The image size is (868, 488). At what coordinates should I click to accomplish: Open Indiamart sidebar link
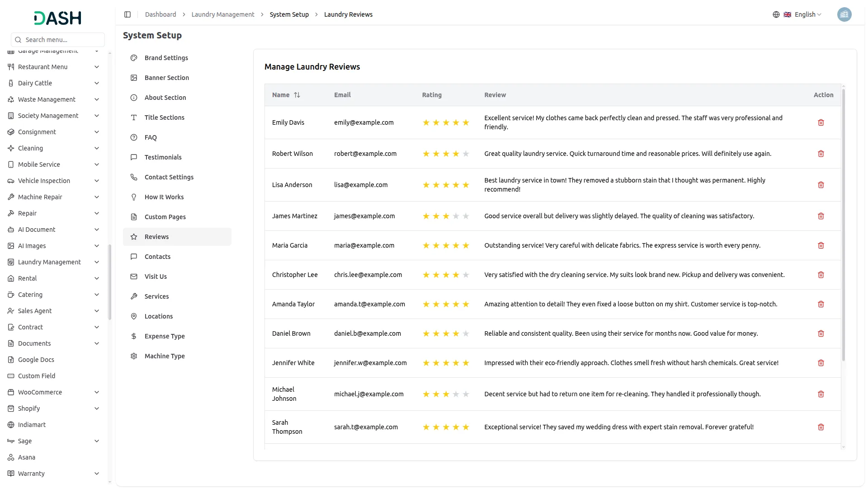(54, 425)
